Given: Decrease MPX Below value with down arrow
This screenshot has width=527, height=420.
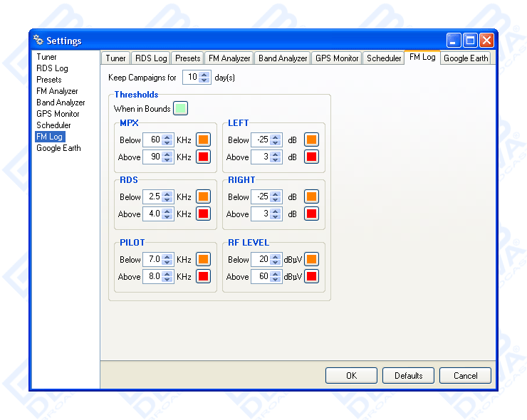Looking at the screenshot, I should (168, 143).
